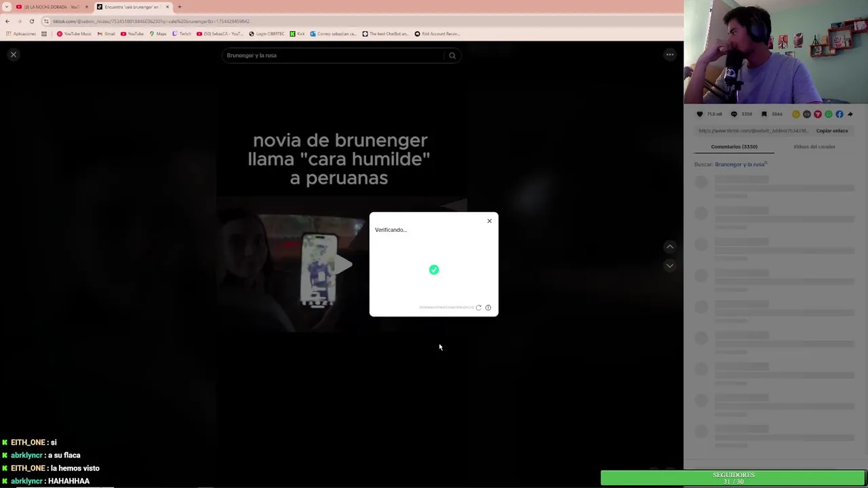Click the video TikTok URL text

pos(753,131)
